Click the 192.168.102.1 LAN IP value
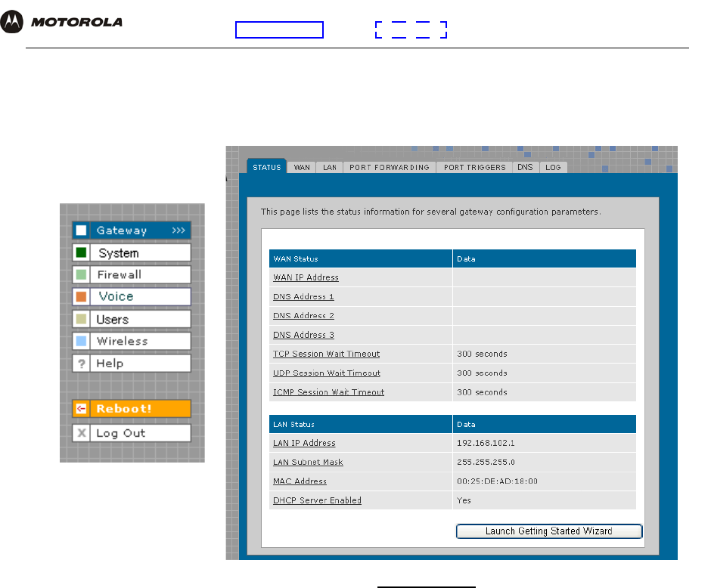The image size is (711, 588). coord(486,443)
